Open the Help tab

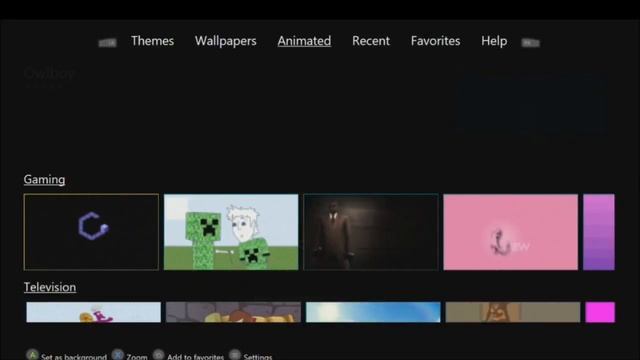tap(494, 41)
